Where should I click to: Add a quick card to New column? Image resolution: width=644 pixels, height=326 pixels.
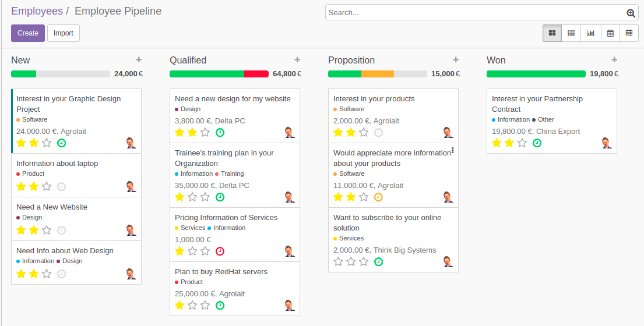139,59
